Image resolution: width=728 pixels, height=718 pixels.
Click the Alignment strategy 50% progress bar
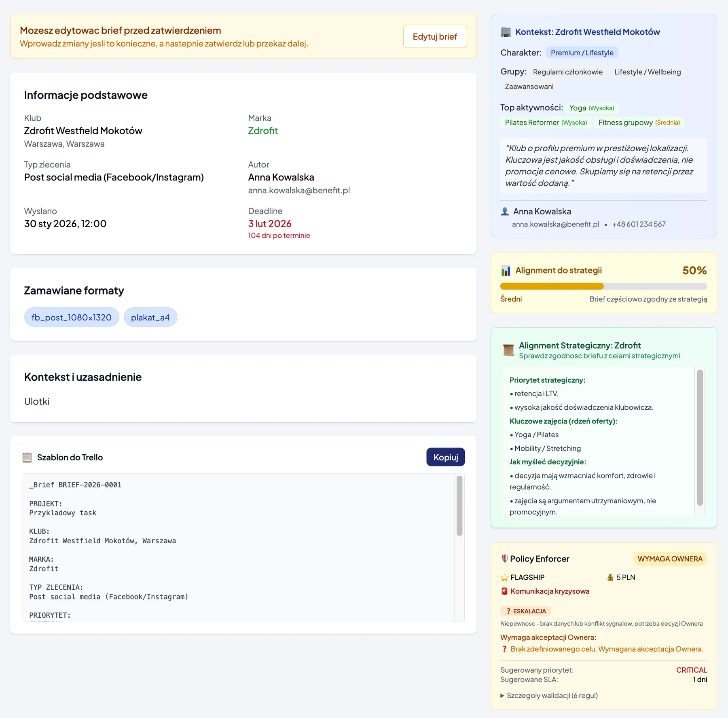(603, 286)
